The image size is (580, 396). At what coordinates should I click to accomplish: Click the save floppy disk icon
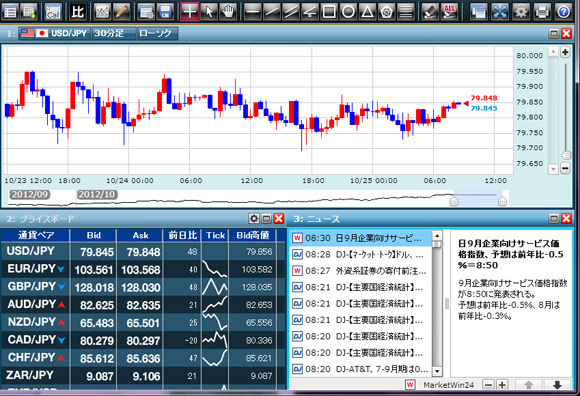click(165, 11)
